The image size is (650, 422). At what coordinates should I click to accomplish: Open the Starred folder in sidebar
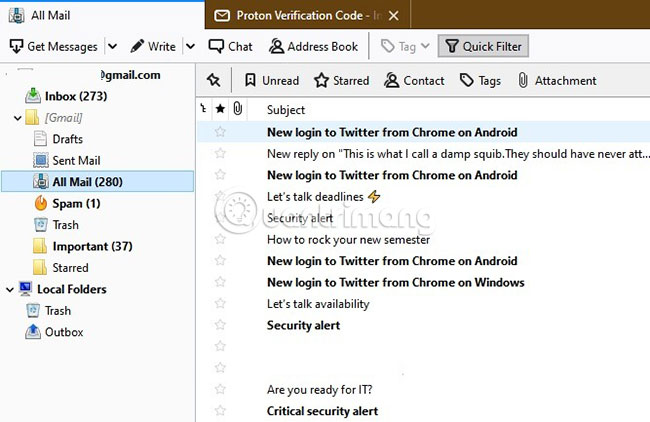[x=98, y=268]
